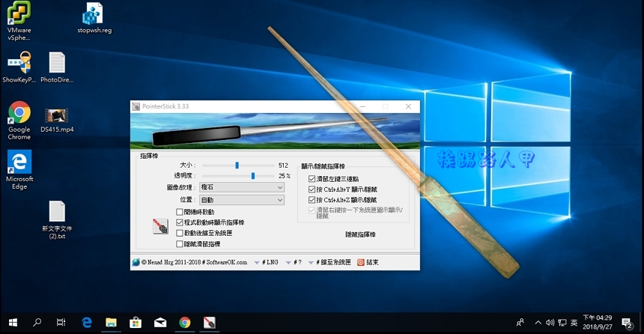
Task: Click # 縮至系統匣 menu item
Action: point(329,262)
